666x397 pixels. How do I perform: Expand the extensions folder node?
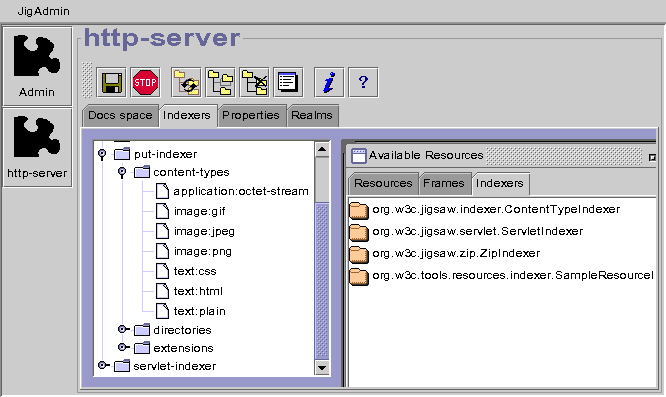[123, 347]
